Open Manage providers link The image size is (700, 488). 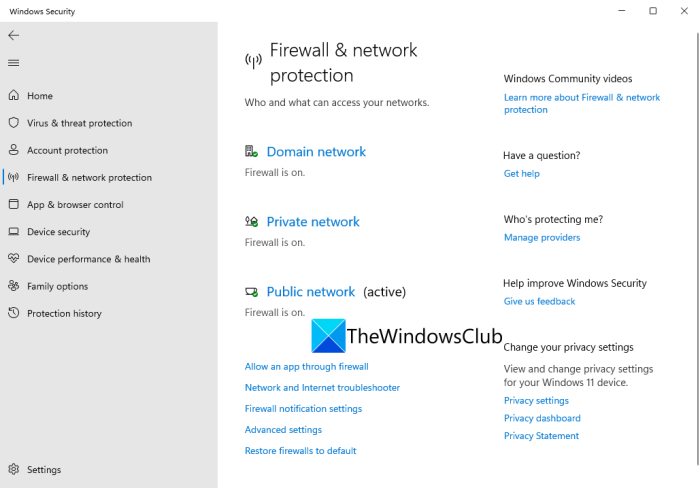pyautogui.click(x=541, y=238)
